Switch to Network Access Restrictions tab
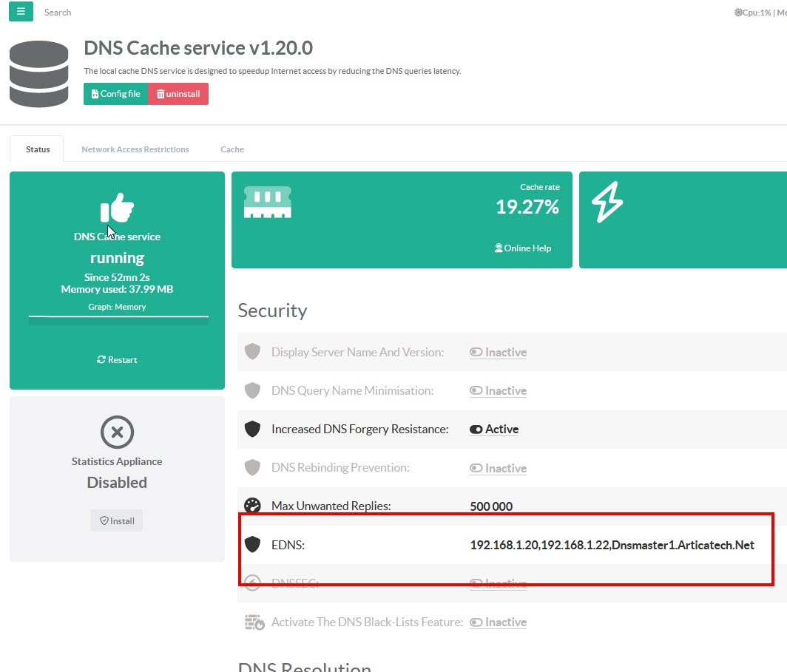Screen dimensions: 787x672 tap(135, 149)
